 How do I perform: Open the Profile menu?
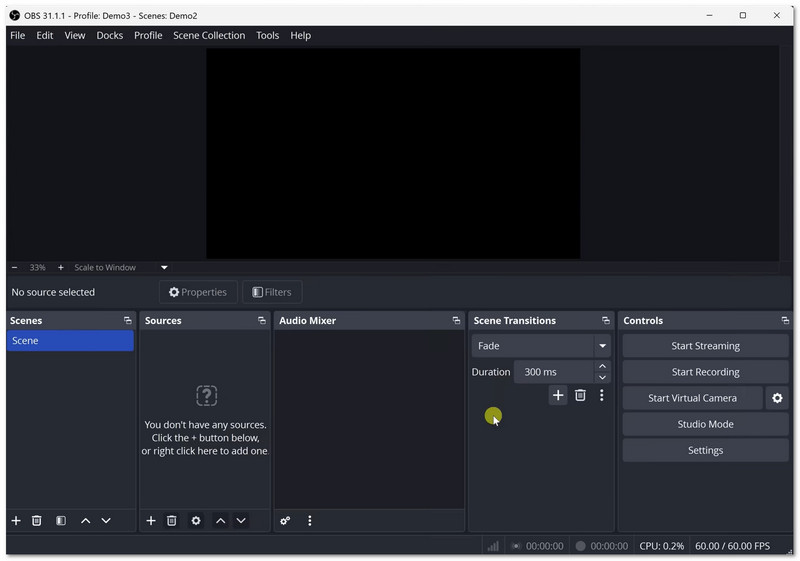(148, 36)
